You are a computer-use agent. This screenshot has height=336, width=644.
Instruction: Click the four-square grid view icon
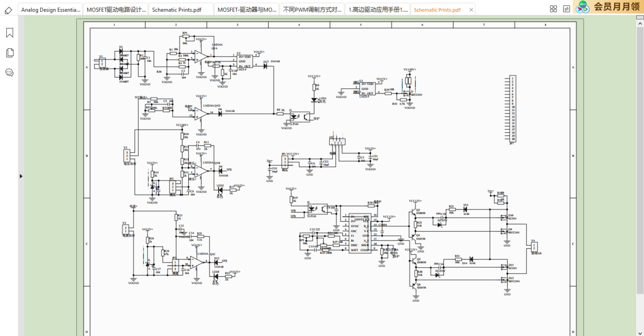point(553,9)
